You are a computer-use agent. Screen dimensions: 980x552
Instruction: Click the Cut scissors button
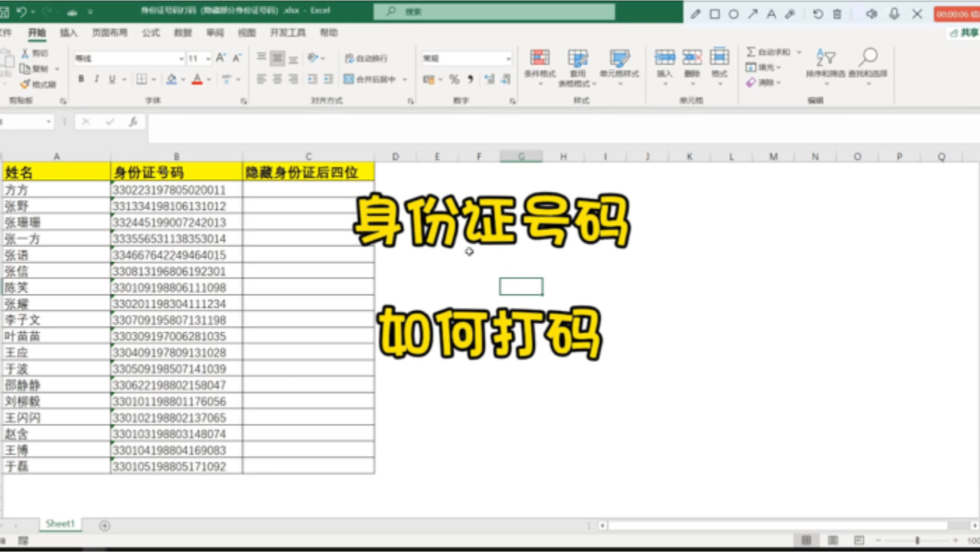coord(35,53)
